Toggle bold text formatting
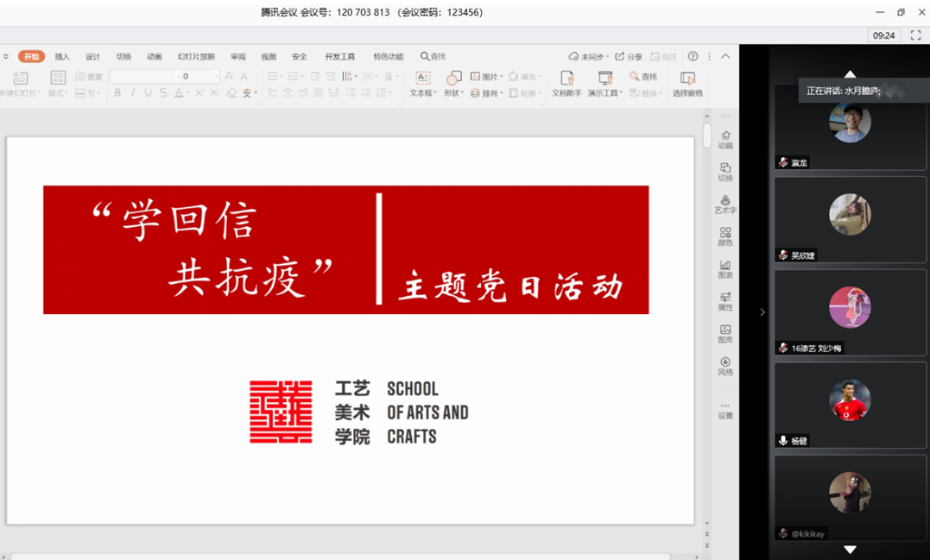The image size is (930, 560). point(117,93)
